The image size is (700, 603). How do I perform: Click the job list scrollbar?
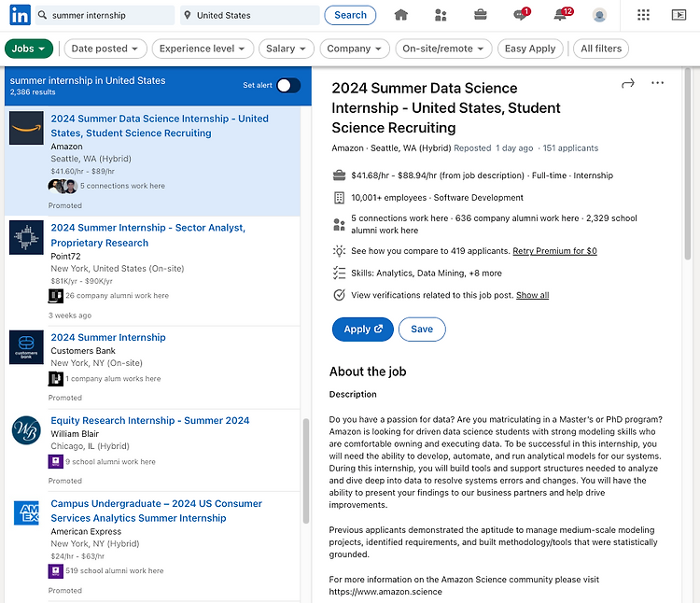[306, 470]
